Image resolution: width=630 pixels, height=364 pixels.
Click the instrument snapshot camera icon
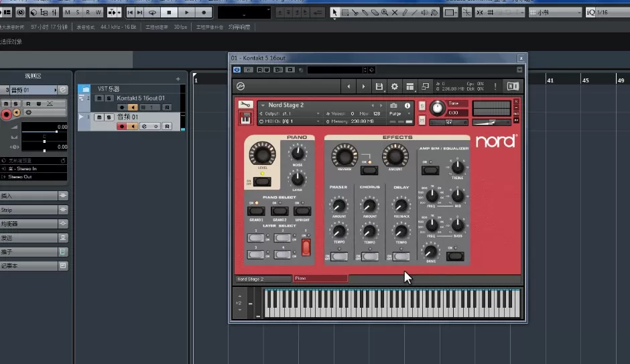pyautogui.click(x=393, y=105)
